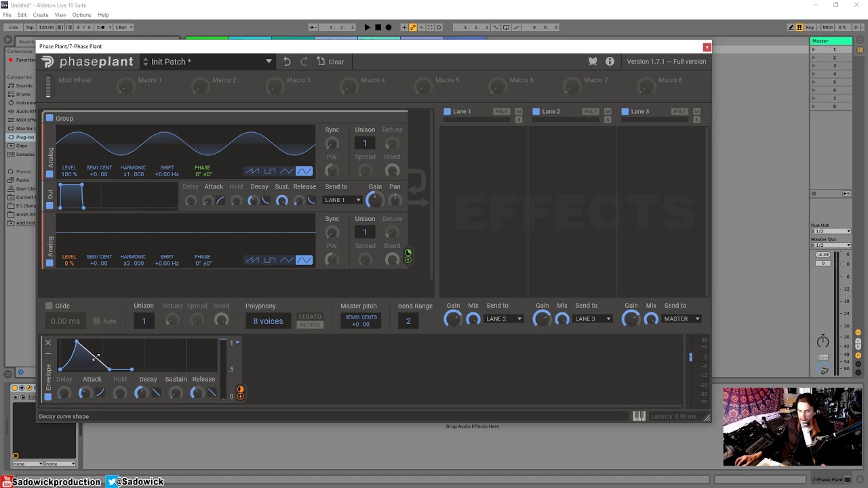Image resolution: width=868 pixels, height=488 pixels.
Task: Open preset dropdown next to Init Patch
Action: pyautogui.click(x=269, y=62)
